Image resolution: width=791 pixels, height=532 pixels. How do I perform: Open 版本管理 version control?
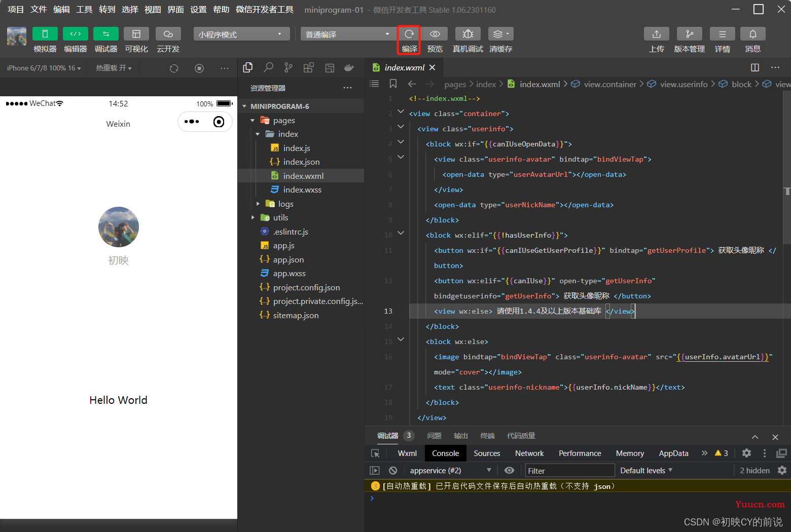coord(690,34)
